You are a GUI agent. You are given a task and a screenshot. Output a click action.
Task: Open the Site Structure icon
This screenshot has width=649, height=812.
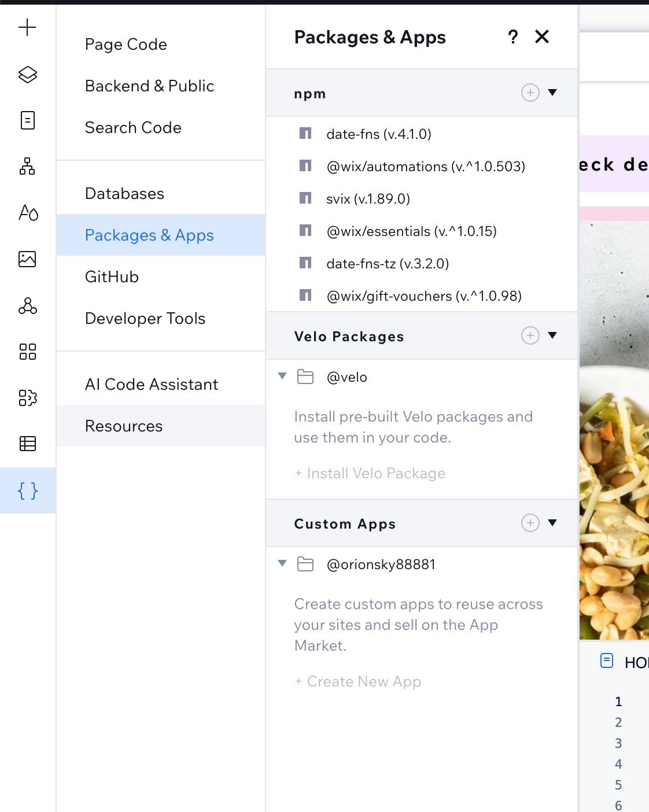[x=27, y=166]
